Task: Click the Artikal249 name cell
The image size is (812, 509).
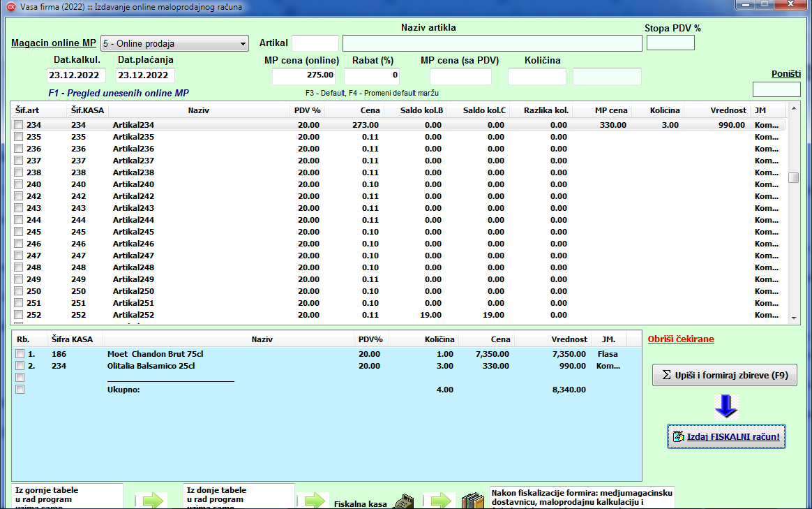Action: tap(134, 279)
